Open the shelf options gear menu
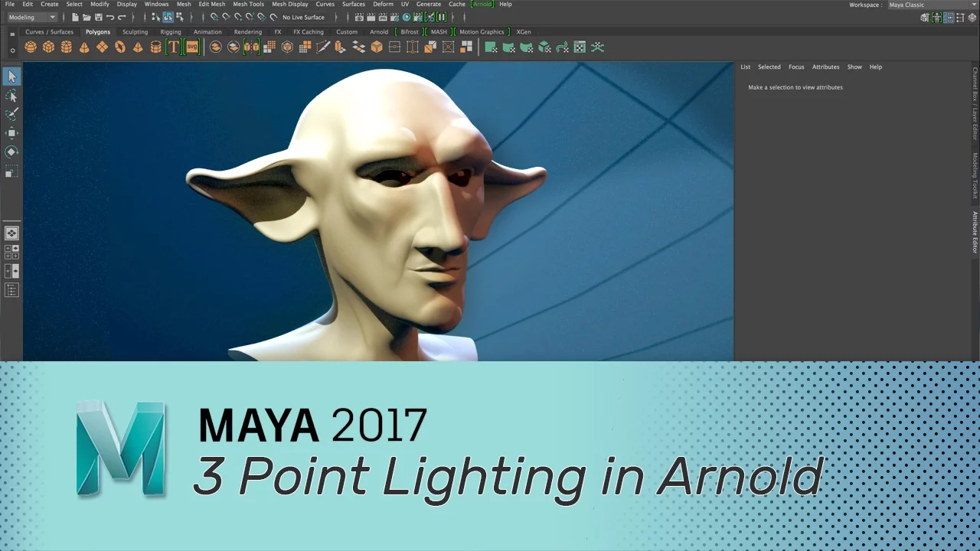Screen dimensions: 980x551 (12, 51)
